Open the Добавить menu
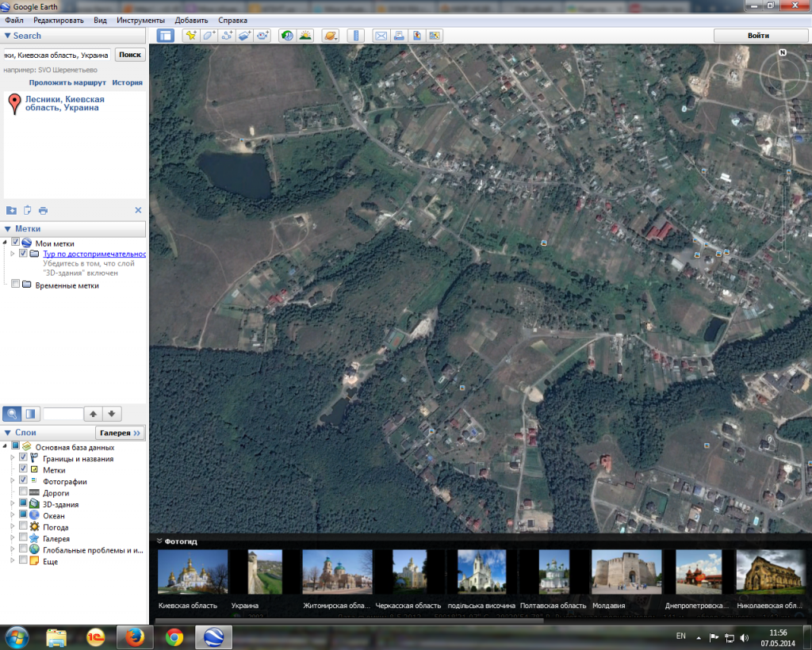 point(191,20)
